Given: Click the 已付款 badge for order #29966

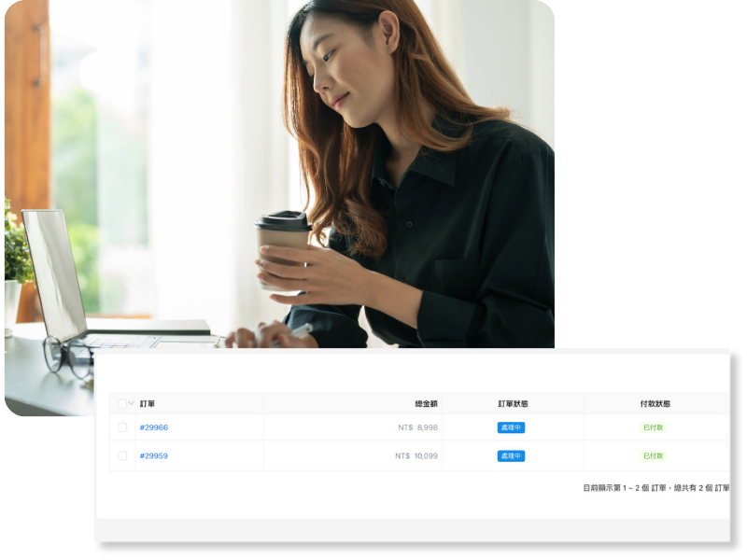Looking at the screenshot, I should click(x=653, y=427).
